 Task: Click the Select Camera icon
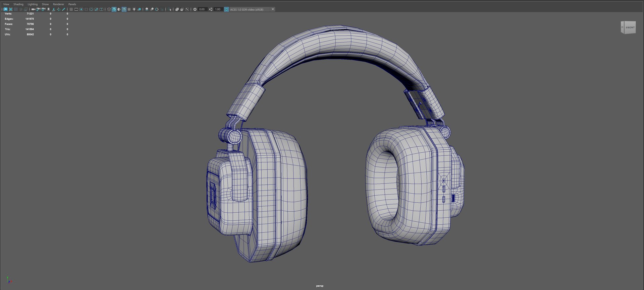33,9
